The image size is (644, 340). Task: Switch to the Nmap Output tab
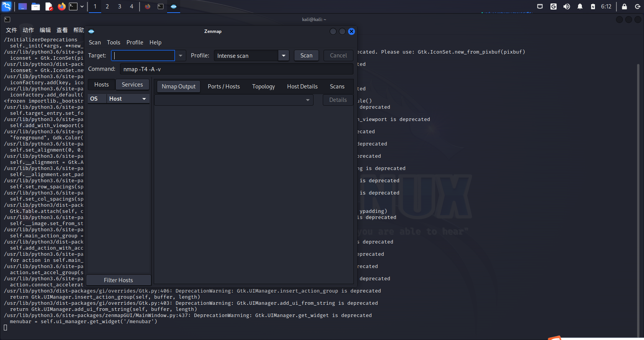[179, 87]
